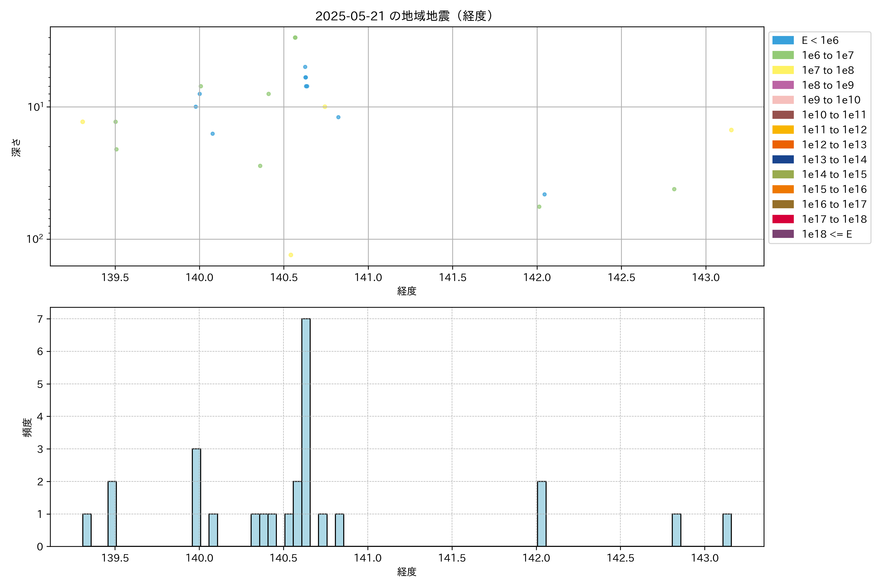Click the yellow scatter point right of 143.0
The image size is (882, 588).
pos(731,130)
